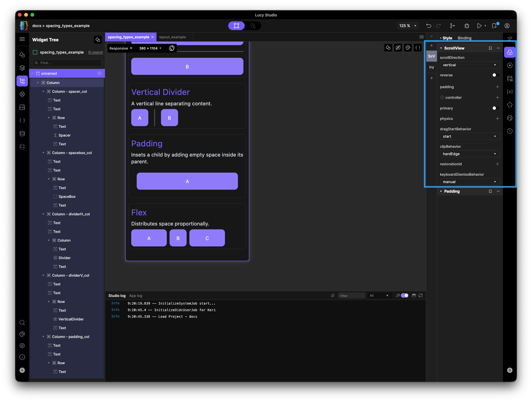Screen dimensions: 532x402
Task: Click the ID search link
Action: (x=95, y=52)
